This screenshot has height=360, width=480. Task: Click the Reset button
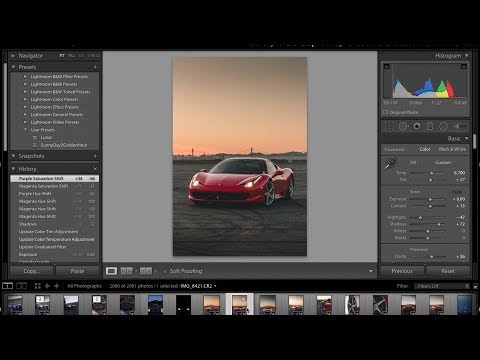click(448, 271)
